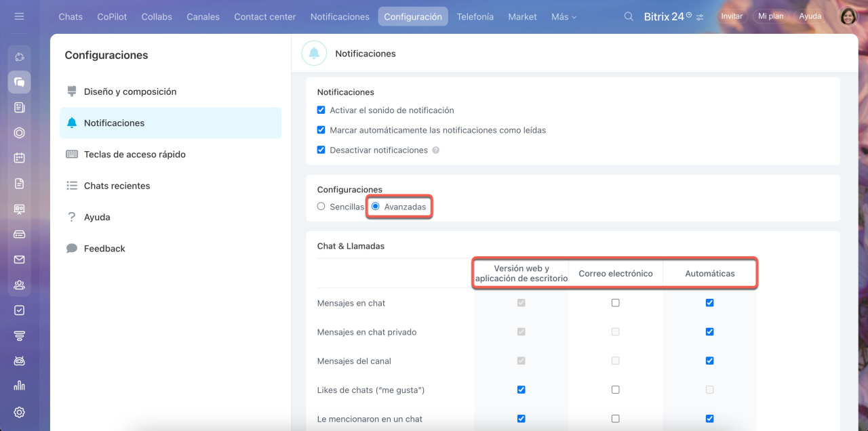The image size is (868, 431).
Task: Open the Tasks checkmark icon in left rail
Action: [x=19, y=310]
